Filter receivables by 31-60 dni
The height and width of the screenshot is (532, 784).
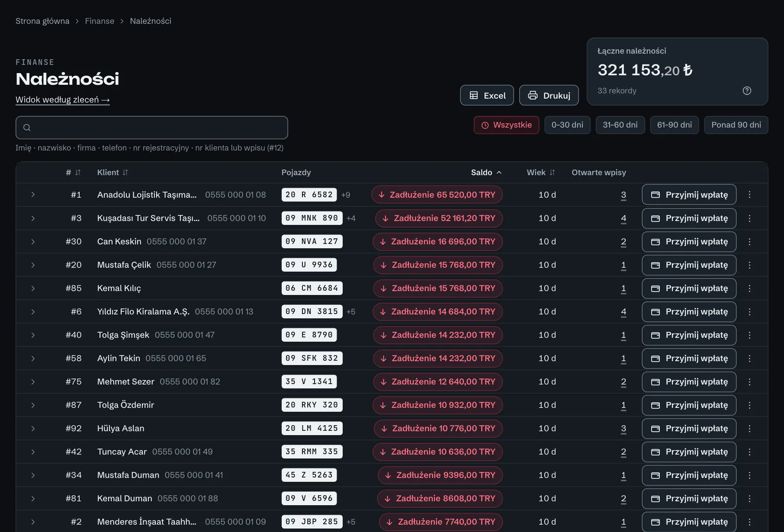tap(620, 125)
